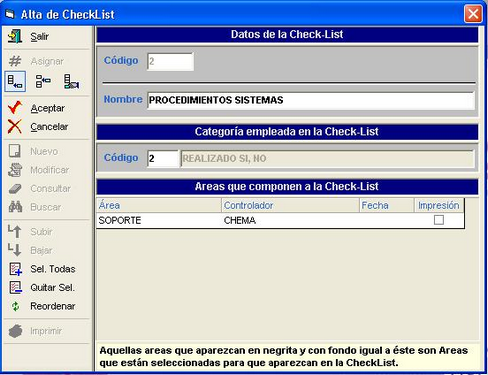Click the Subir label
Image resolution: width=488 pixels, height=375 pixels.
click(41, 232)
